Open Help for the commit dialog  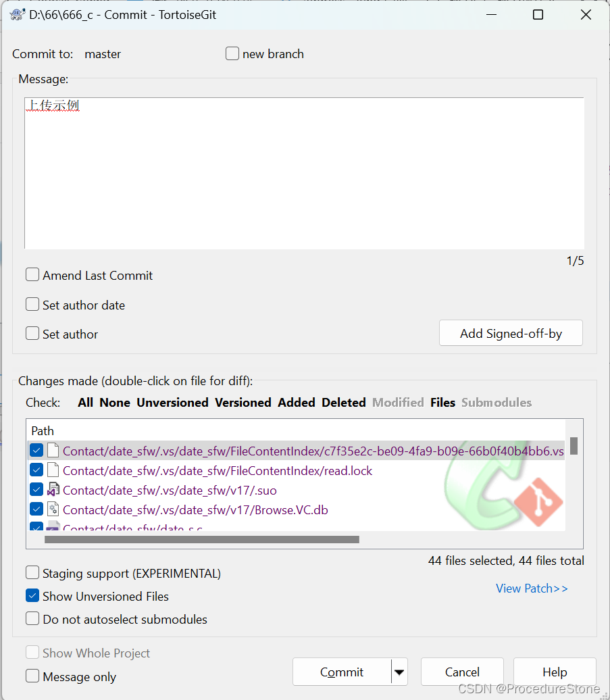click(555, 672)
